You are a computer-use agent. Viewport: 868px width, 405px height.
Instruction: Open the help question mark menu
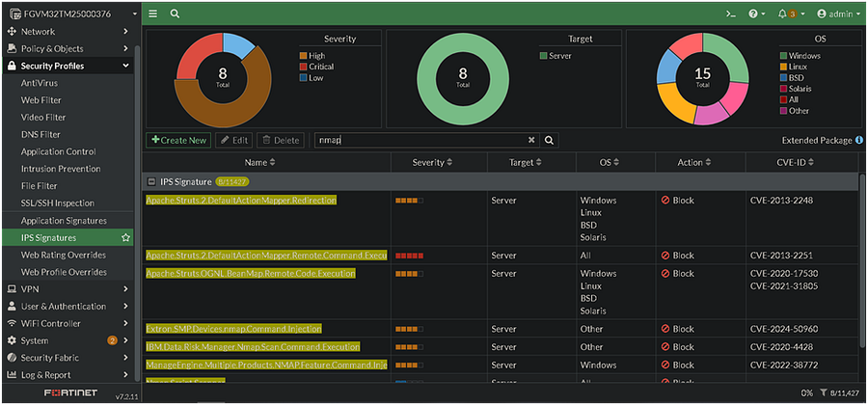pos(757,14)
